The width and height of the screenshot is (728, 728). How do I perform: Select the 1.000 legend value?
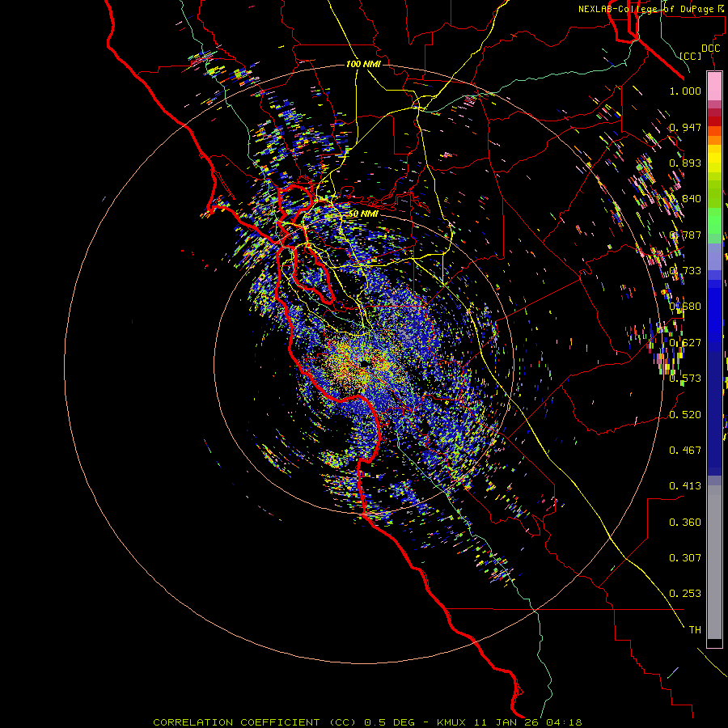(x=685, y=91)
